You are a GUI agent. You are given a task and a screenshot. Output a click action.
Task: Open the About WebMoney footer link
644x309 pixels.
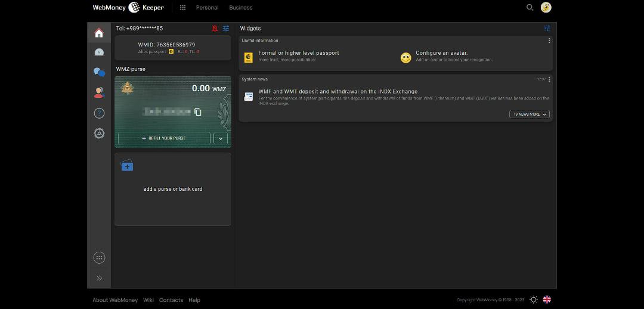115,300
